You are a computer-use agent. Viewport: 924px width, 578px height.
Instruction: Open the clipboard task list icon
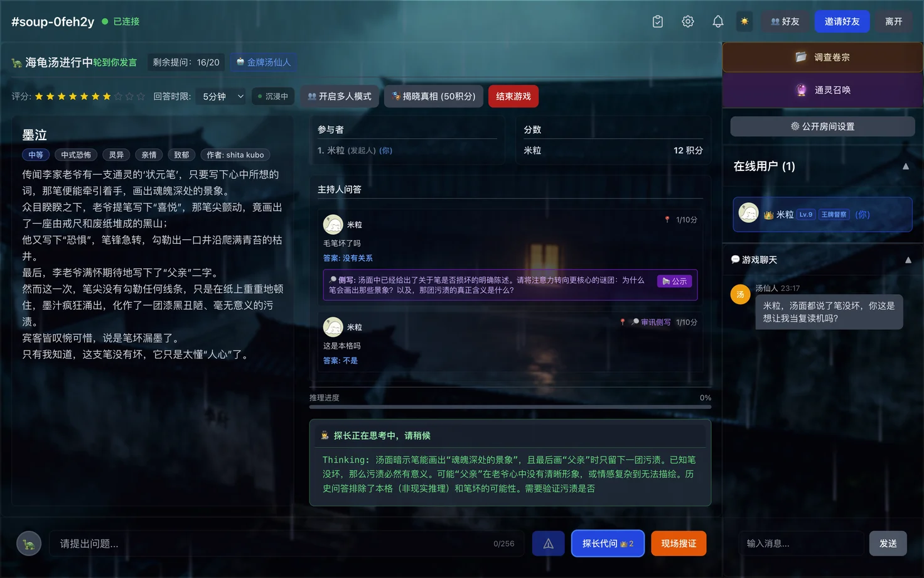coord(657,21)
